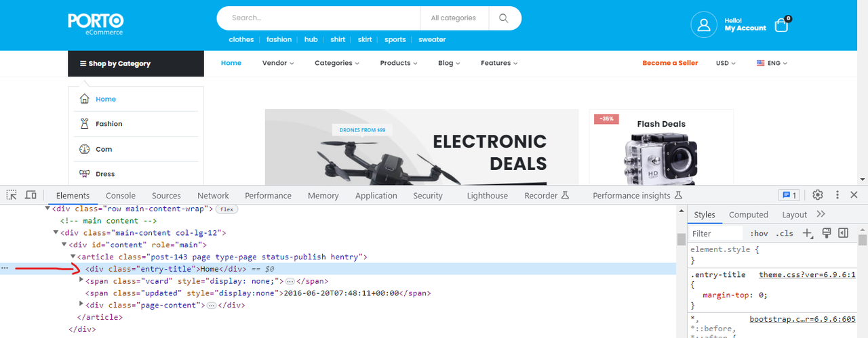Expand the div page-content node
868x338 pixels.
pyautogui.click(x=81, y=305)
